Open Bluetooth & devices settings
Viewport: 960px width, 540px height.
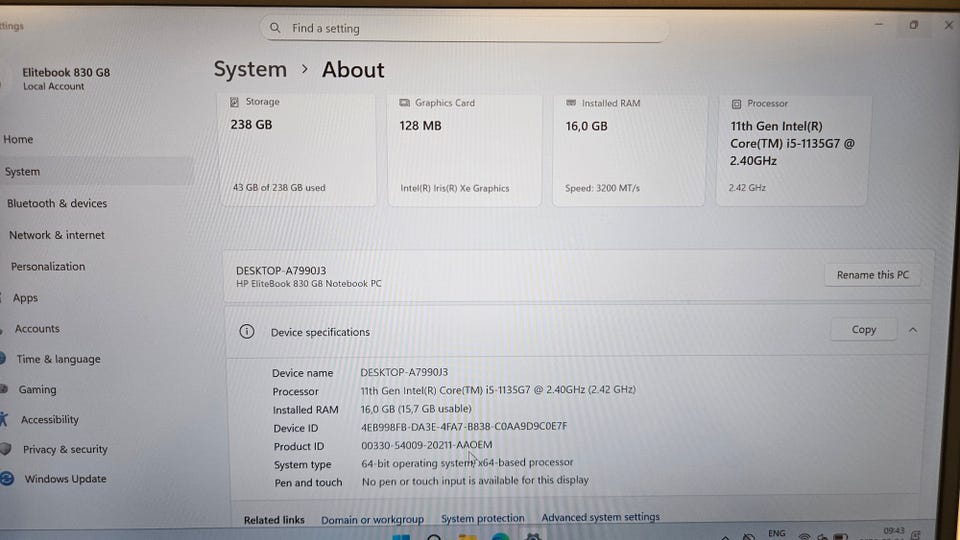tap(57, 203)
